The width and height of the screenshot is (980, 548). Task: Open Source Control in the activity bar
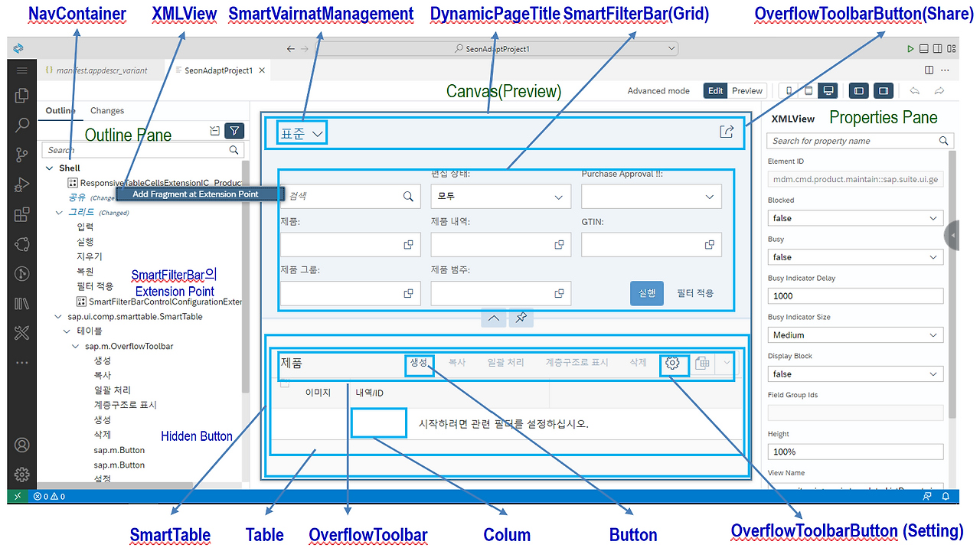[21, 154]
